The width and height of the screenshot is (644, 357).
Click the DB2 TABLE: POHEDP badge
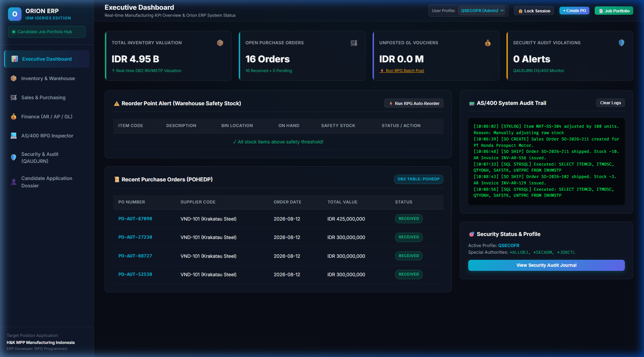[419, 179]
